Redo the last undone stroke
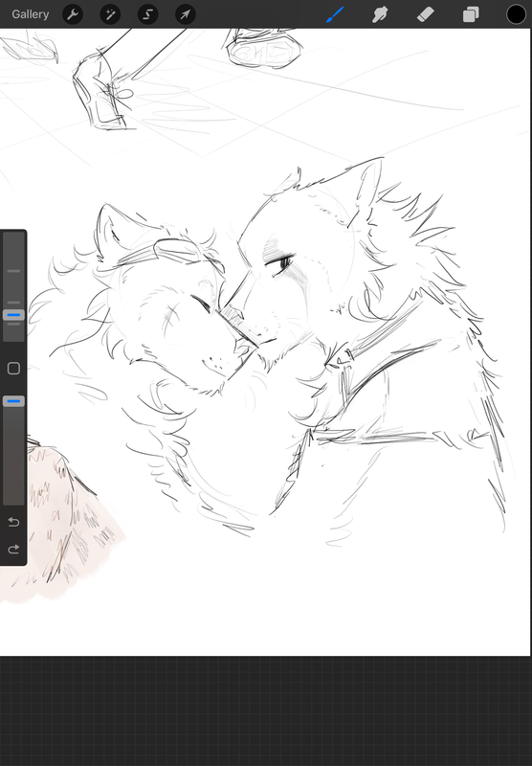The image size is (532, 766). [13, 549]
